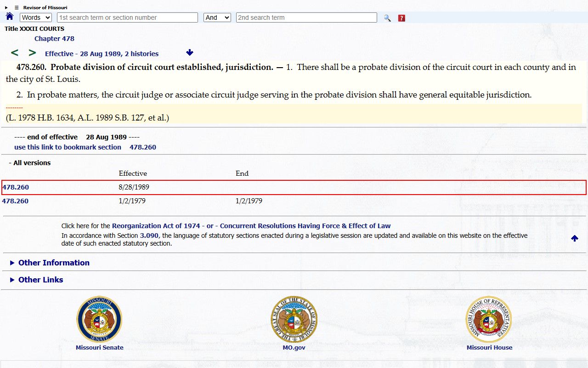
Task: Open Concurrent Resolutions Having Force link
Action: [305, 226]
